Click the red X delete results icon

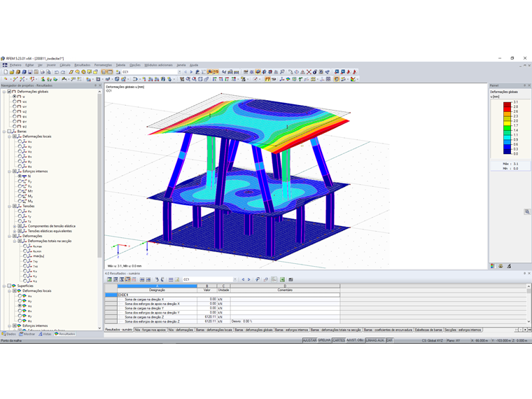click(309, 72)
